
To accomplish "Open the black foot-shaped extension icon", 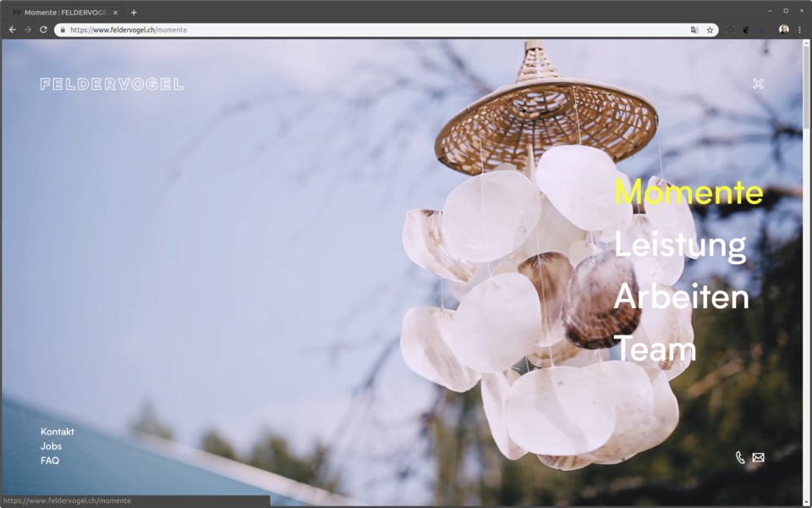I will 746,30.
